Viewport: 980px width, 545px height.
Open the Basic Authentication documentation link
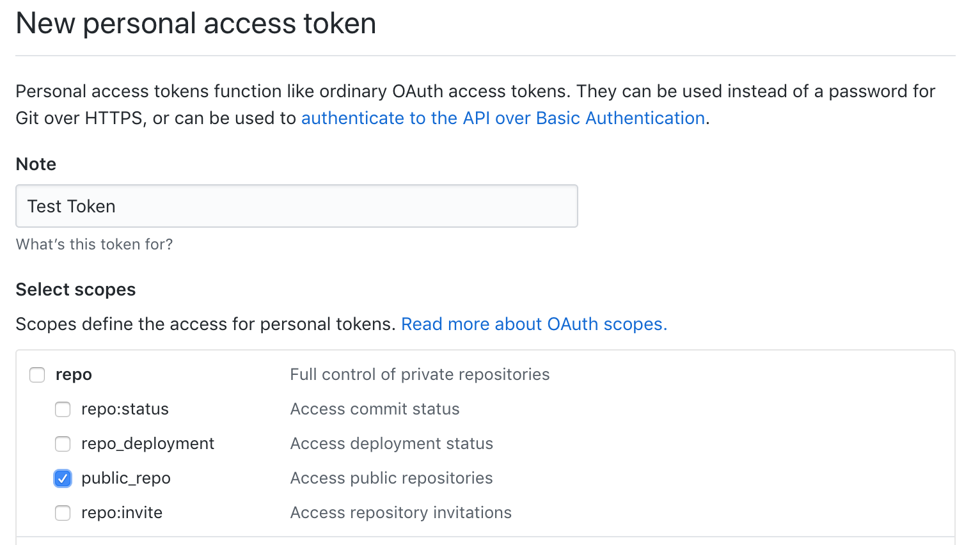click(x=503, y=118)
